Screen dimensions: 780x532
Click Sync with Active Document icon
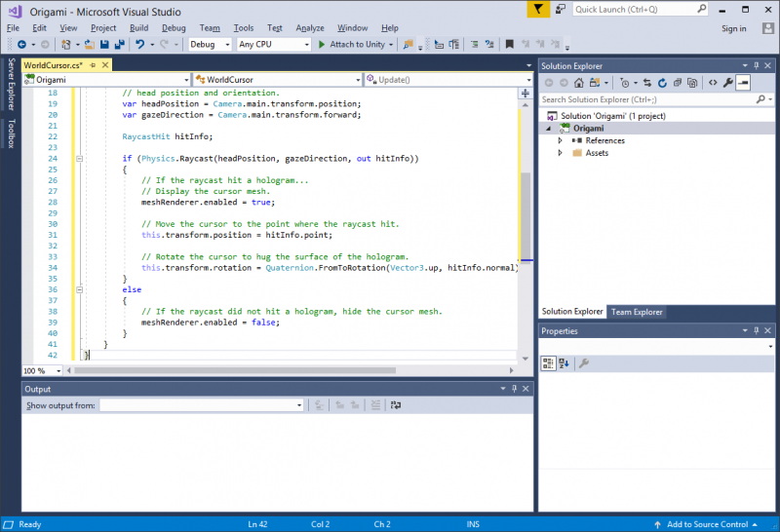click(x=647, y=83)
